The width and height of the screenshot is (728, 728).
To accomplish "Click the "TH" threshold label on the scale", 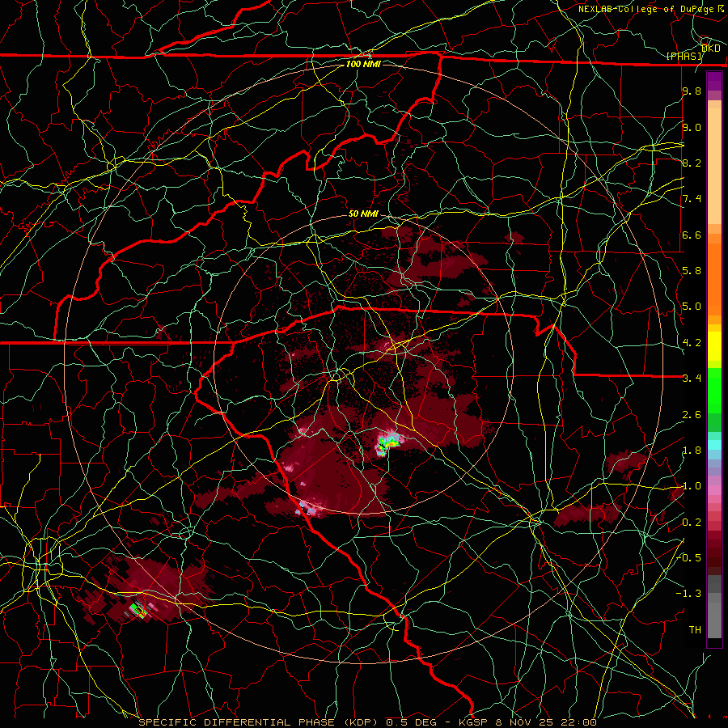I will tap(695, 630).
